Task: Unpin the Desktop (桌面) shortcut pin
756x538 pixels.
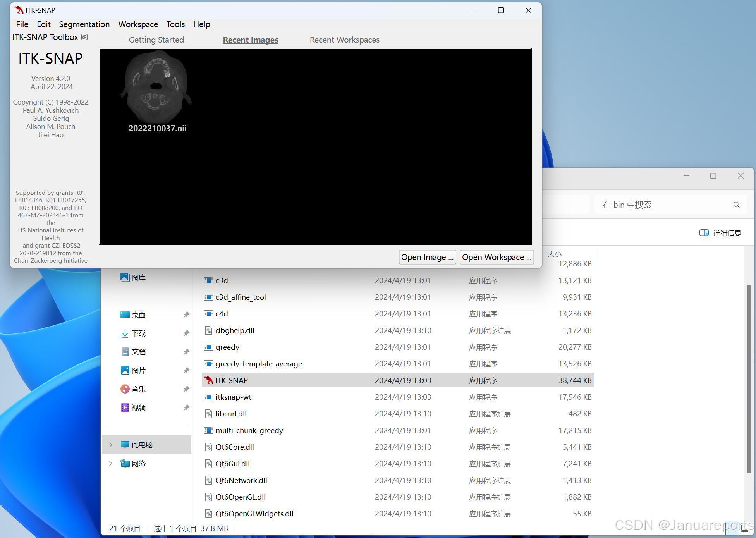Action: point(186,315)
